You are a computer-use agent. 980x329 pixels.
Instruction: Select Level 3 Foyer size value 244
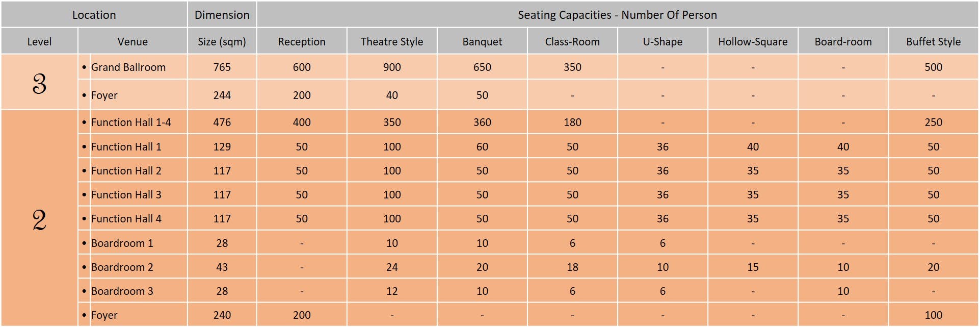point(222,95)
